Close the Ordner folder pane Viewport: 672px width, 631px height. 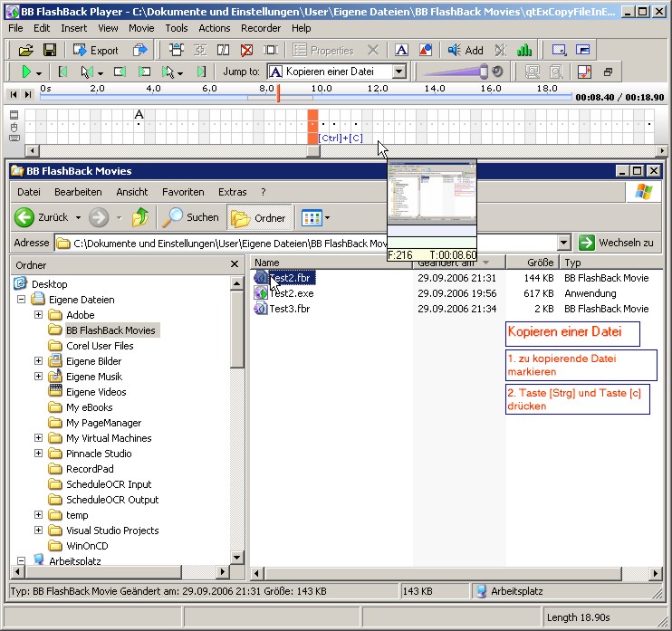(x=235, y=264)
